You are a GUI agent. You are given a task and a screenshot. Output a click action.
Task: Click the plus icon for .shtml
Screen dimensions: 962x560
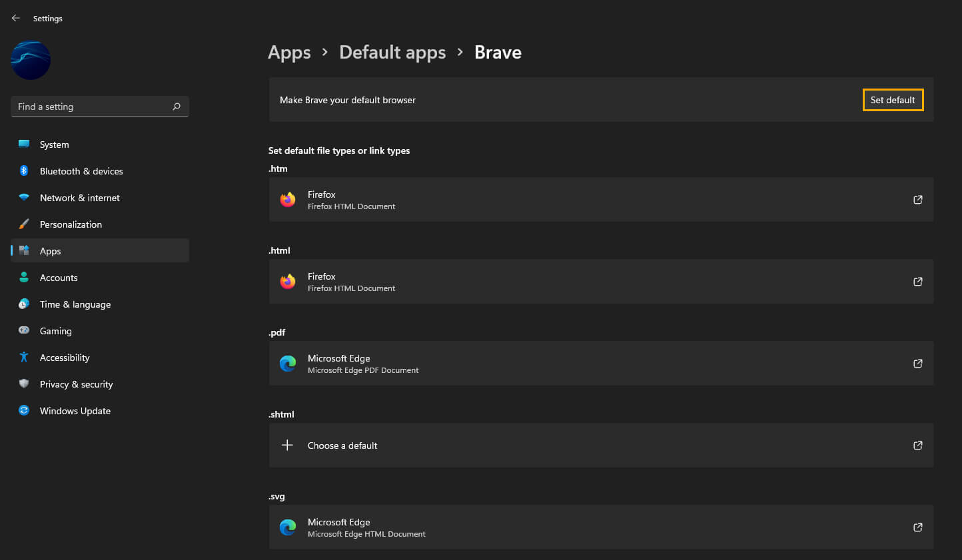pos(287,445)
